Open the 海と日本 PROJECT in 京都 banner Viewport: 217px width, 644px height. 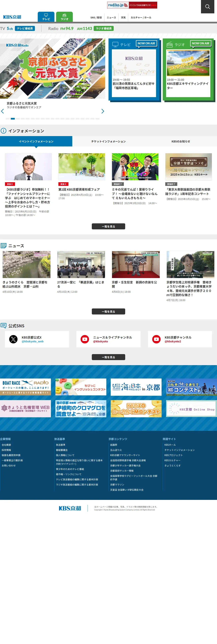(136, 387)
